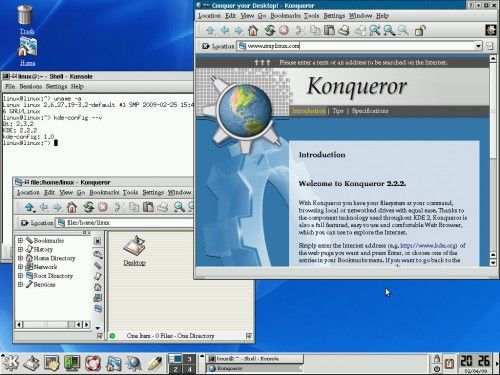Click sidebar Home house icon button
500x375 pixels.
pyautogui.click(x=97, y=287)
